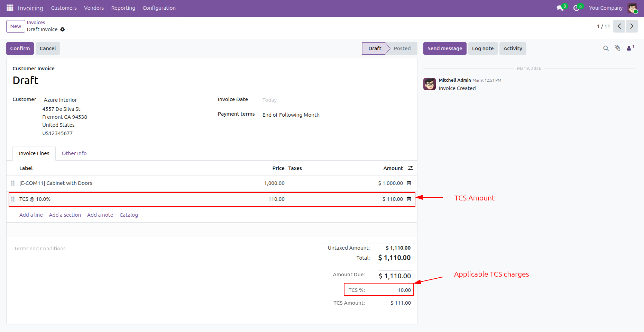Open the Payment terms dropdown field

point(291,115)
